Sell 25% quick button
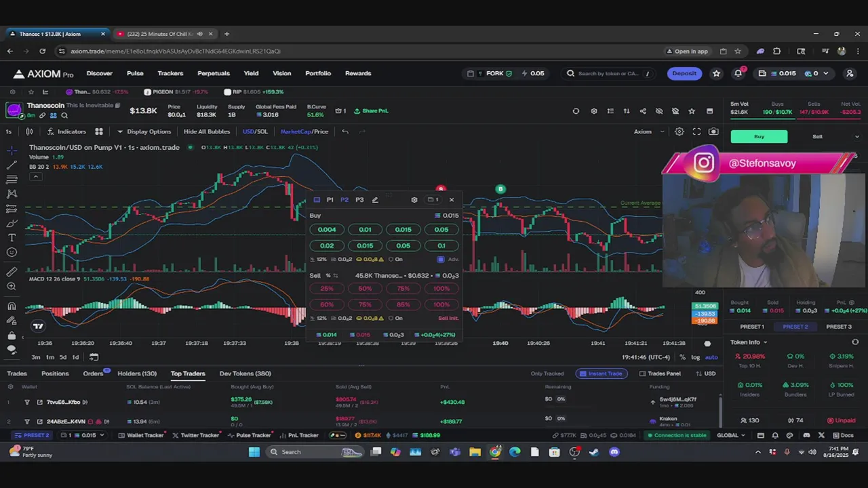 327,289
